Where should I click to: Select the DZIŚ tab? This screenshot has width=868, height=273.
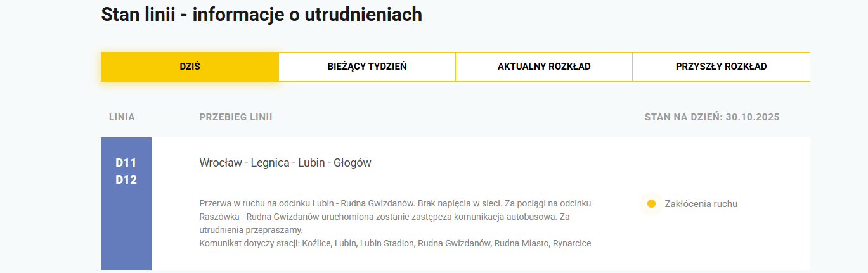coord(190,67)
